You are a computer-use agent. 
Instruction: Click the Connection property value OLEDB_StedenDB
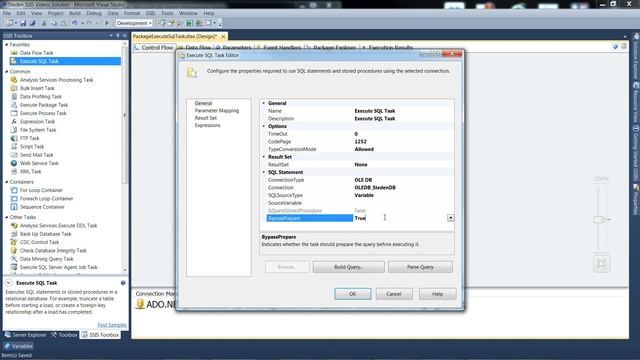(x=375, y=188)
